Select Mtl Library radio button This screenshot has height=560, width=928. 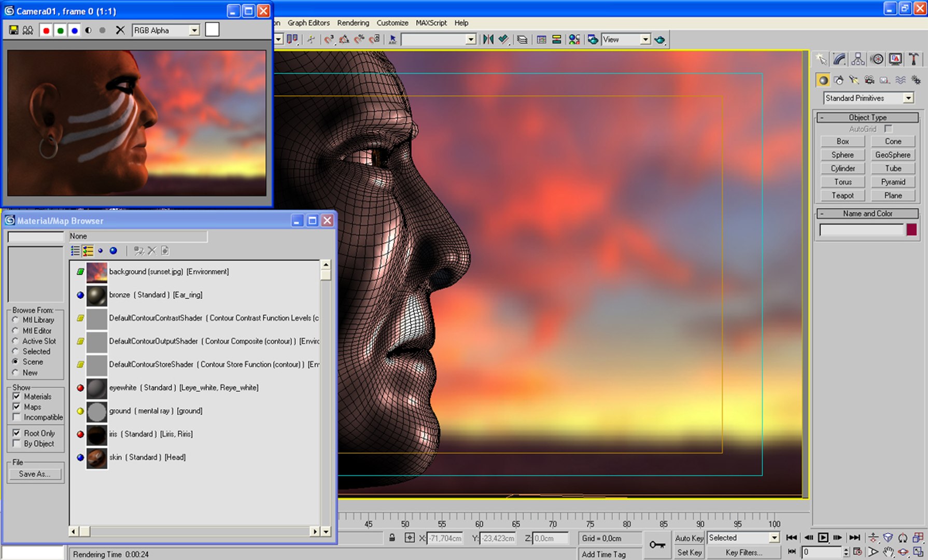click(16, 320)
